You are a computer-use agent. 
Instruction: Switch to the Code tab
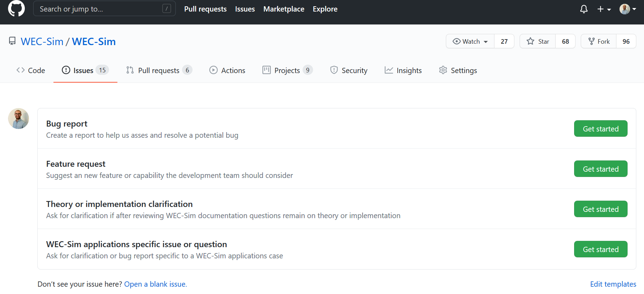pos(31,70)
